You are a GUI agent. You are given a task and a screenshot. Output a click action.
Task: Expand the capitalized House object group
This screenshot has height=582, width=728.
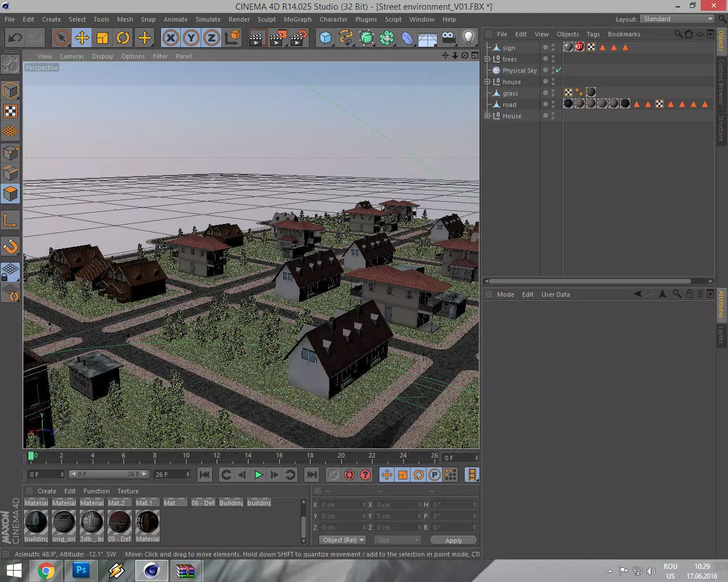click(x=487, y=116)
